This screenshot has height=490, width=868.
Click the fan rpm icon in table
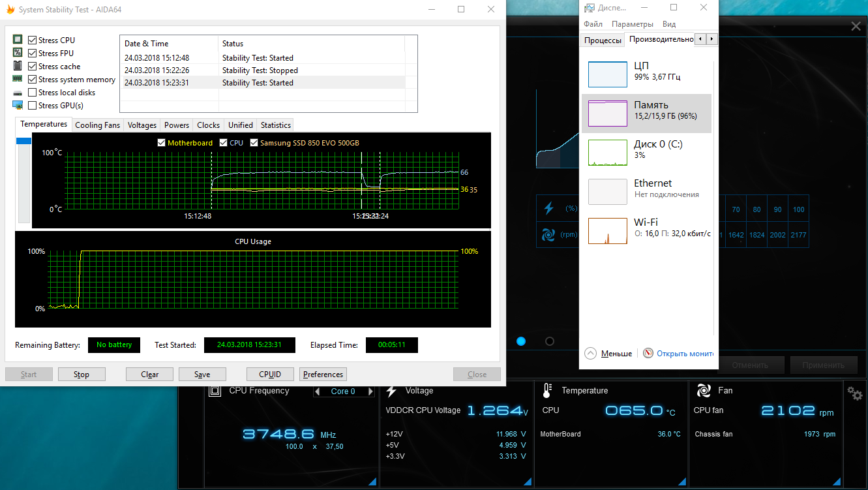[x=548, y=235]
